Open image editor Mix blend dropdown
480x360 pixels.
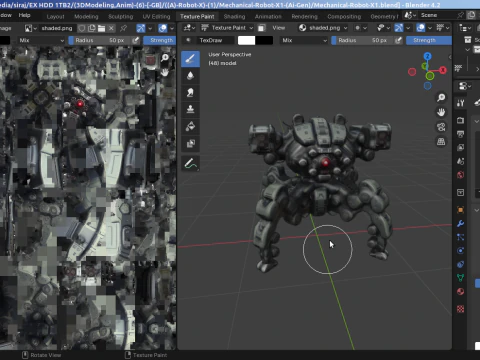(x=41, y=40)
